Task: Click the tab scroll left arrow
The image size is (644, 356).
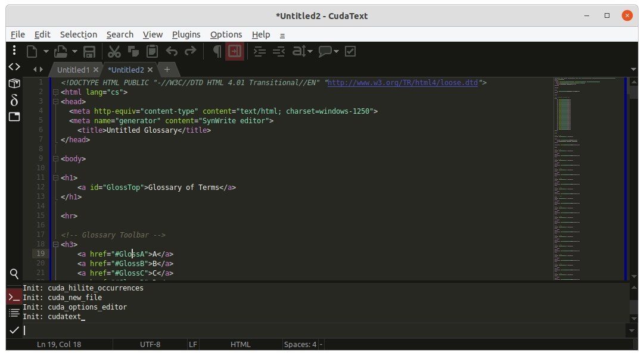Action: click(x=35, y=70)
